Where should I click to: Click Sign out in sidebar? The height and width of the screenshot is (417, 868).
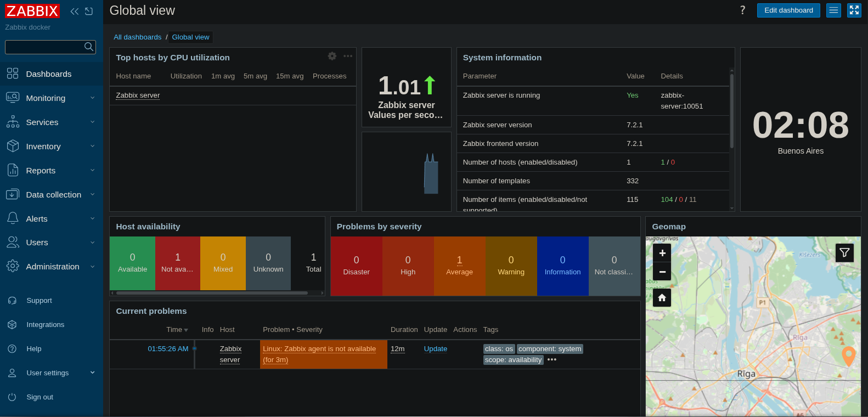point(40,397)
